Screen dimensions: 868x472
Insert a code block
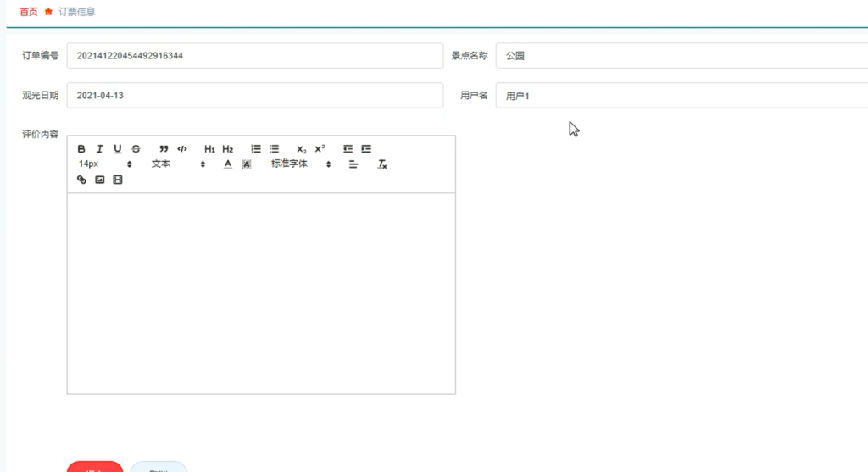pos(182,149)
